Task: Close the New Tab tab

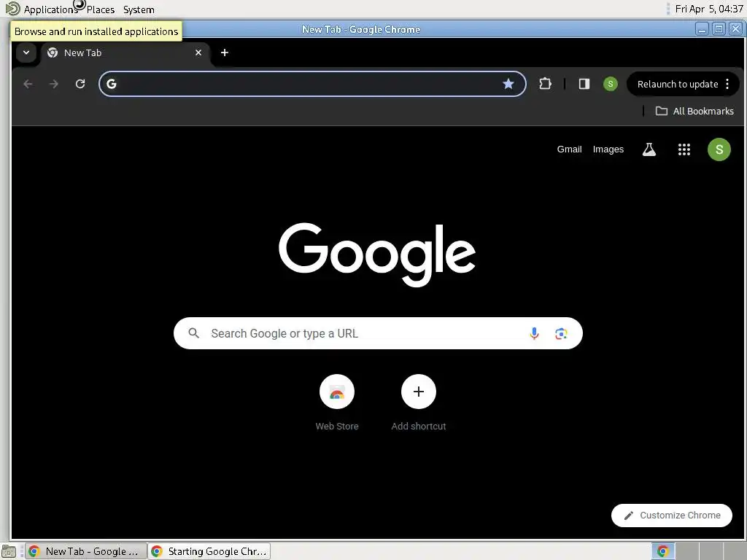Action: [198, 52]
